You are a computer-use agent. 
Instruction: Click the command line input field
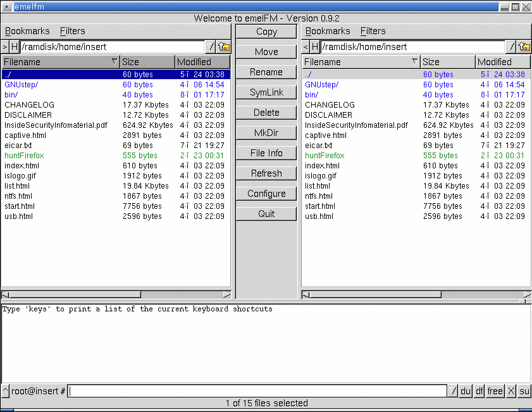point(257,391)
